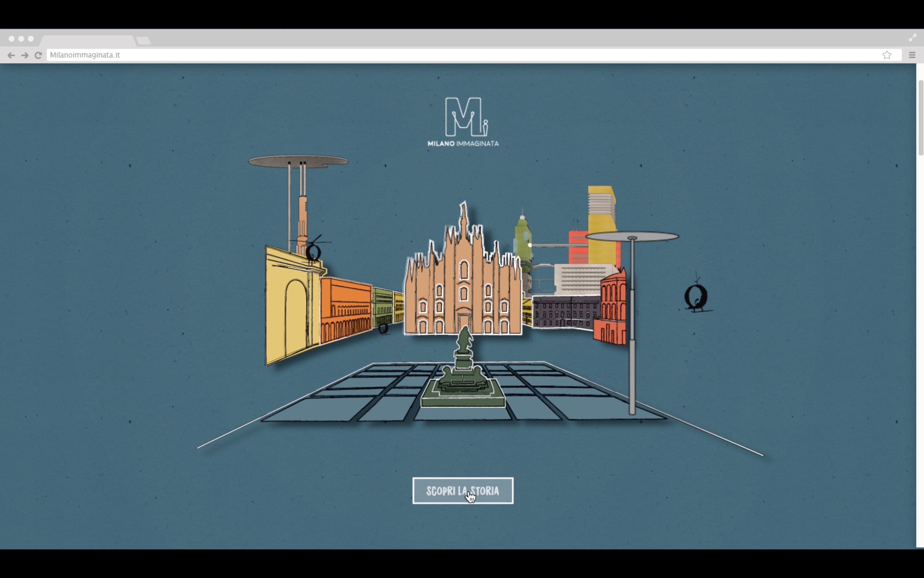Viewport: 924px width, 578px height.
Task: Click the small black Q near orange building base
Action: coord(383,328)
